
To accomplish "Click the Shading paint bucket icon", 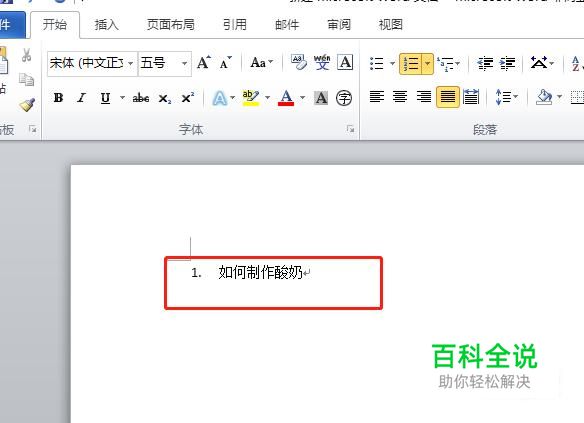I will [x=544, y=97].
